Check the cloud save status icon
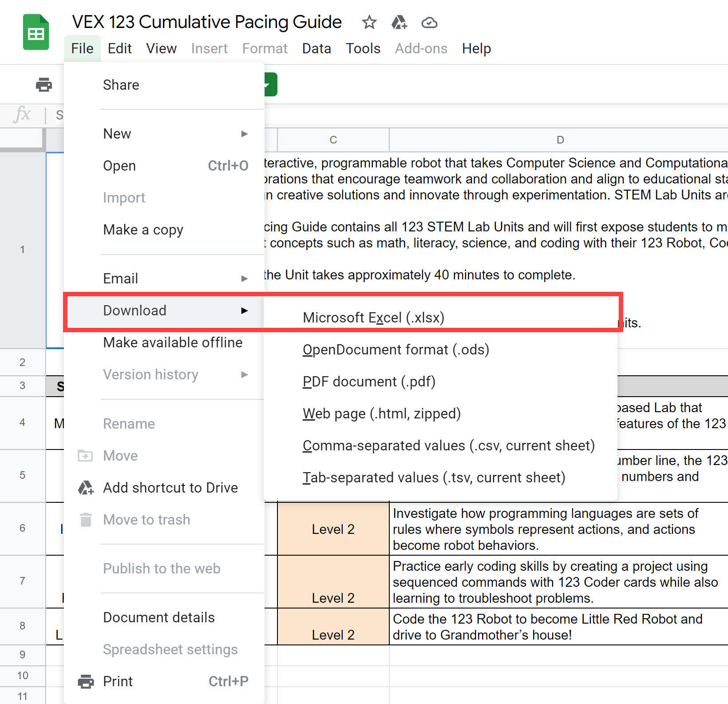Viewport: 728px width, 704px height. click(429, 23)
